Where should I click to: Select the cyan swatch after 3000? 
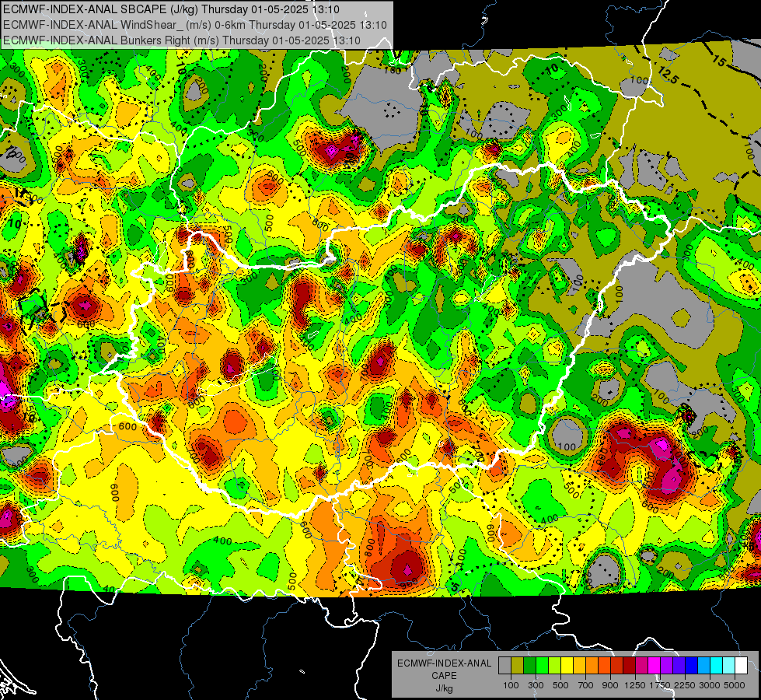tap(717, 665)
